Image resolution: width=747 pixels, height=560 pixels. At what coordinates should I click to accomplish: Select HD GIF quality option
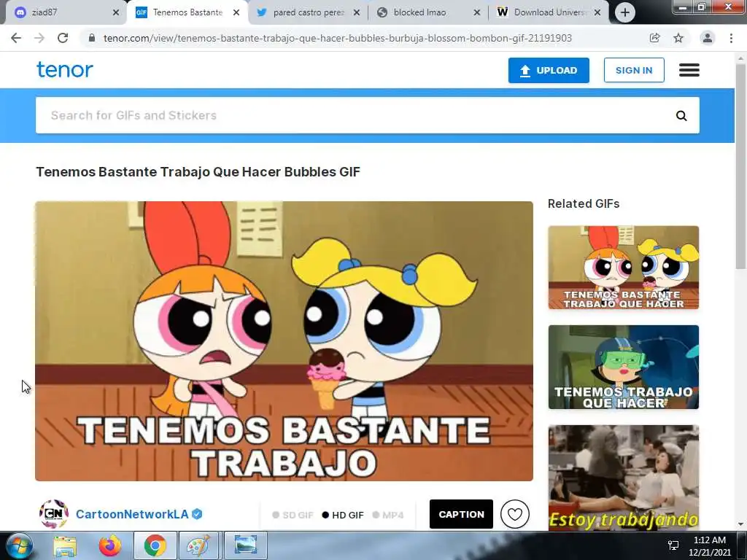click(x=343, y=516)
